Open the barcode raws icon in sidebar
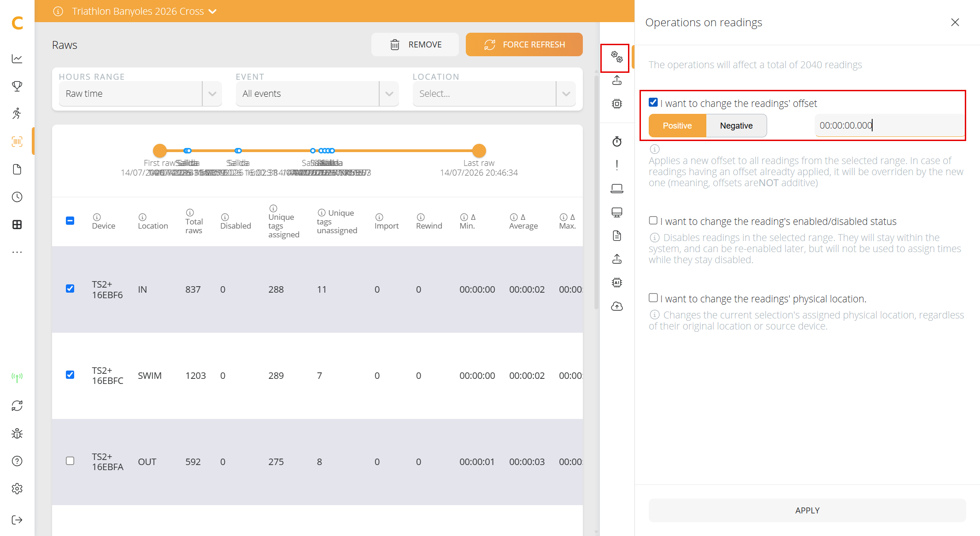 [x=17, y=141]
